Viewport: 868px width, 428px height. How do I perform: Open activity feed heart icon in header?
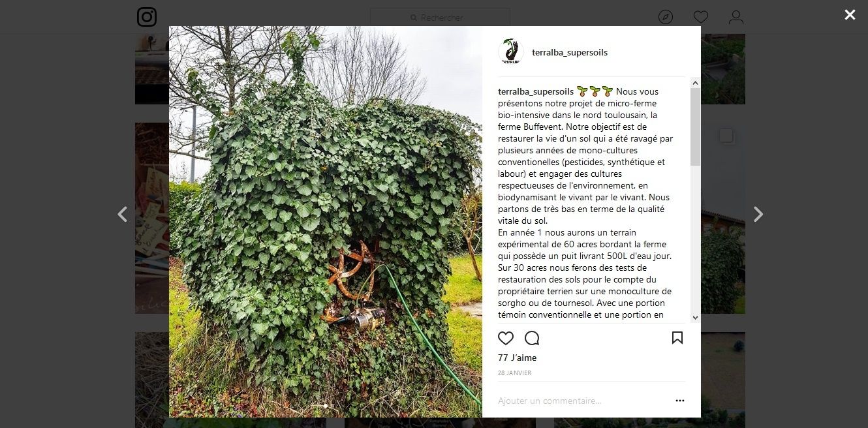pyautogui.click(x=701, y=17)
